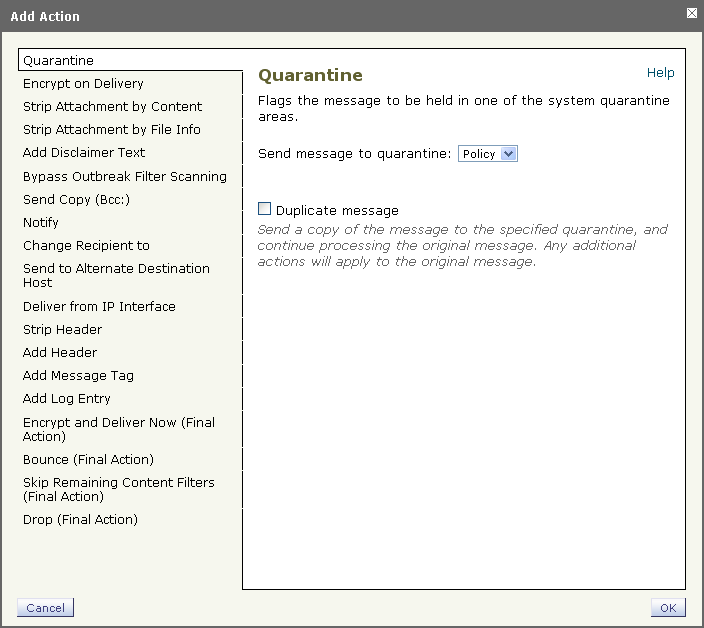The image size is (704, 628).
Task: Select Skip Remaining Content Filters
Action: (119, 489)
